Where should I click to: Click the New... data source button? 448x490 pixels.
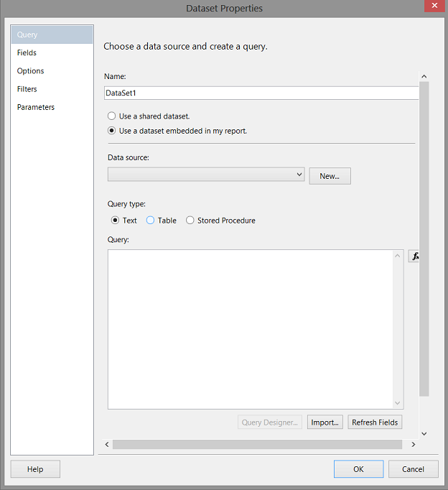pyautogui.click(x=330, y=176)
